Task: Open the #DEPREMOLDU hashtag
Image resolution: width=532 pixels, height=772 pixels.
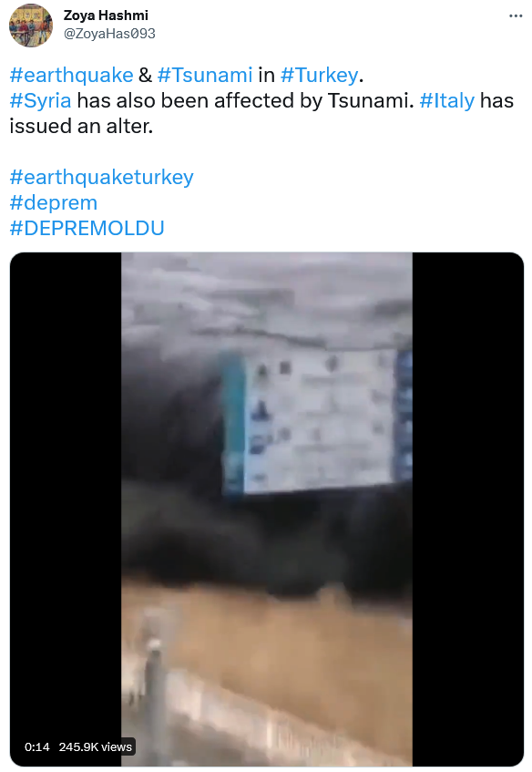Action: coord(87,229)
